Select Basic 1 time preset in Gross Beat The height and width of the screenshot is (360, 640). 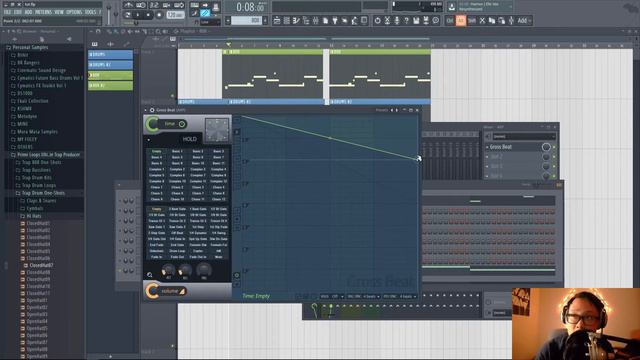pos(177,151)
